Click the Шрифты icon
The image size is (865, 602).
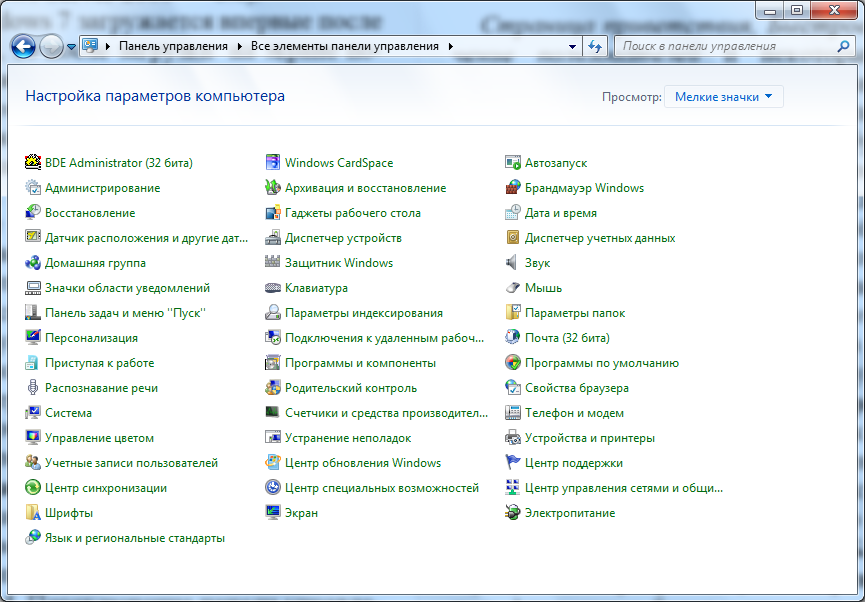33,513
